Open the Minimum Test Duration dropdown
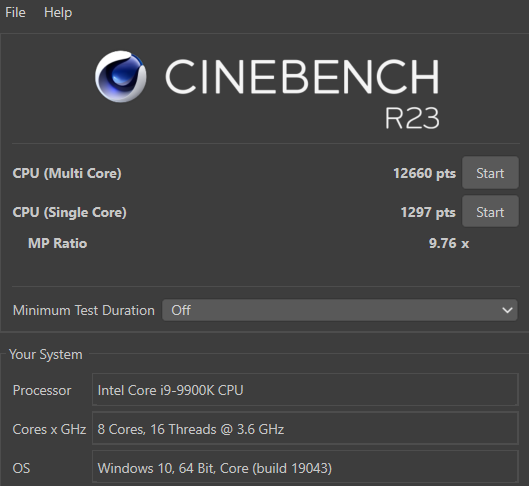529x486 pixels. coord(339,310)
